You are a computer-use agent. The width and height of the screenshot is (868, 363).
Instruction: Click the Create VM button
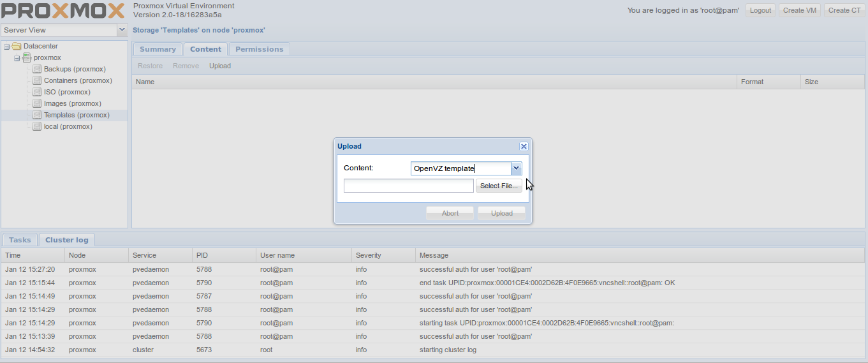tap(799, 10)
